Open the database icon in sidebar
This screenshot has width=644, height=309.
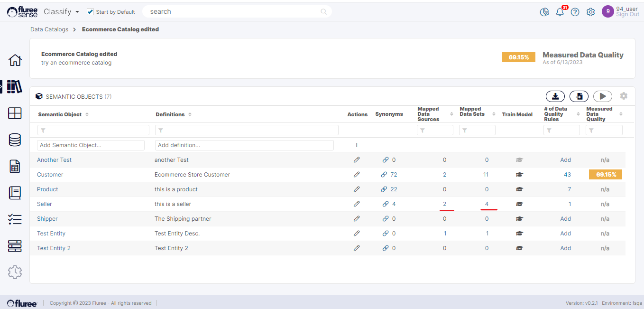point(15,140)
